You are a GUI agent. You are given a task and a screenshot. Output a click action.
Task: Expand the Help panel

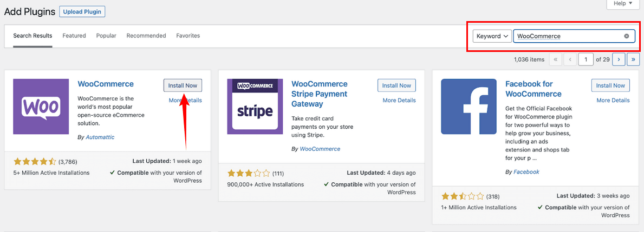point(623,4)
